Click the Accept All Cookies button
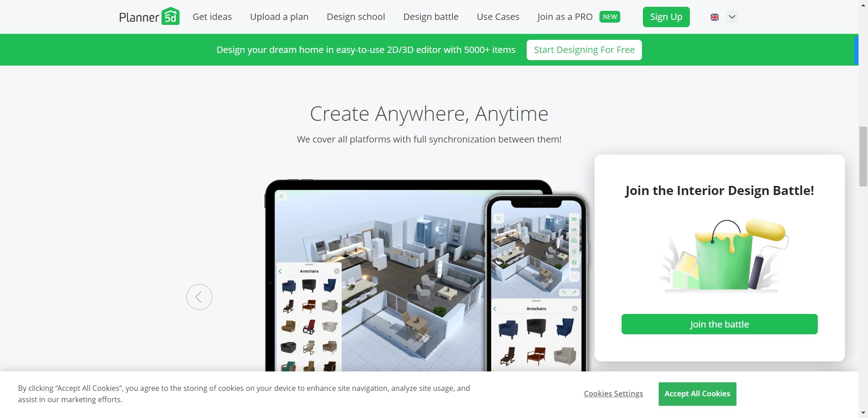This screenshot has width=868, height=418. tap(698, 394)
